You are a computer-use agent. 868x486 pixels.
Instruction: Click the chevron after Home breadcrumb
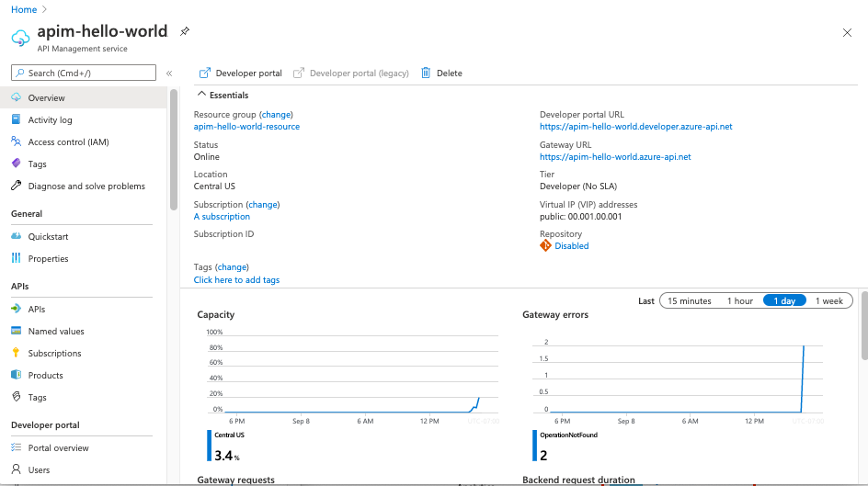[44, 9]
